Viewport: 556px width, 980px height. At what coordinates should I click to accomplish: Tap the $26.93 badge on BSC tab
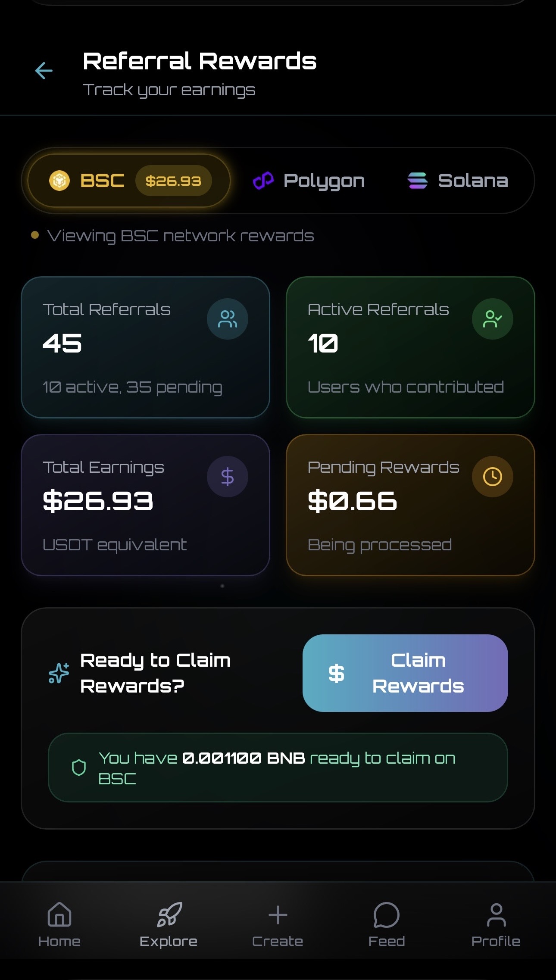173,181
